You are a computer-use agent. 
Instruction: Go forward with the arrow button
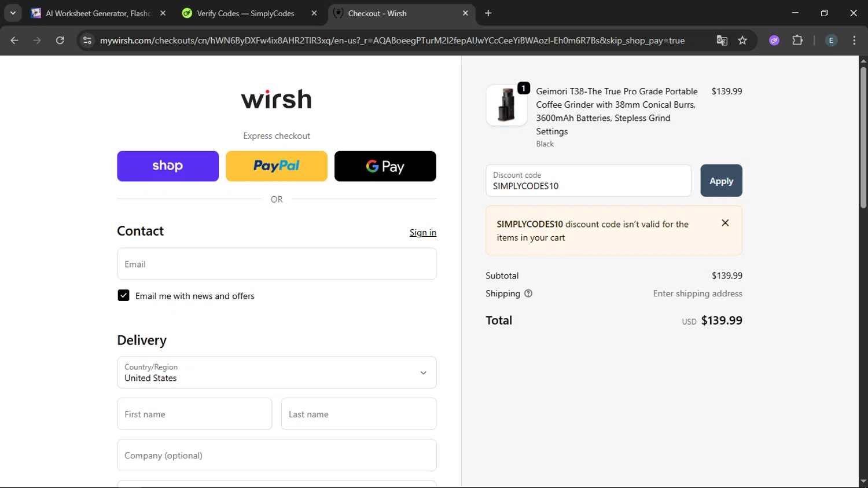tap(37, 41)
